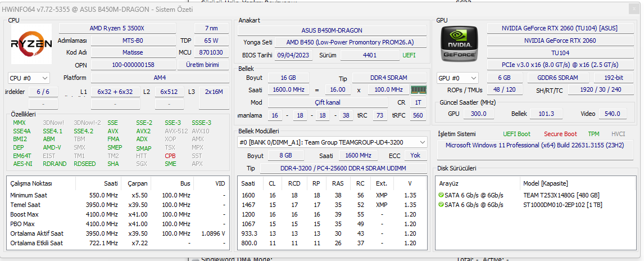The image size is (644, 261).
Task: Click the OPN value 100-000000158
Action: click(x=133, y=65)
